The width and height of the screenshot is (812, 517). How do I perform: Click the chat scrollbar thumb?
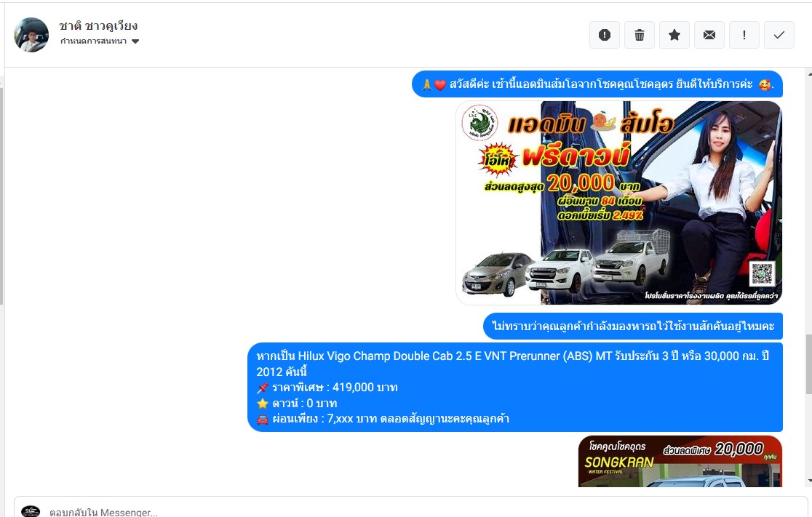(808, 364)
